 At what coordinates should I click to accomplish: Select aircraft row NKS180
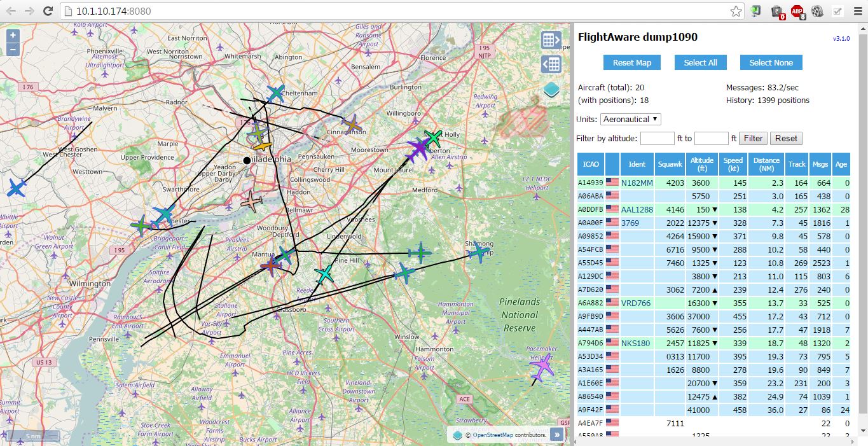pos(713,343)
